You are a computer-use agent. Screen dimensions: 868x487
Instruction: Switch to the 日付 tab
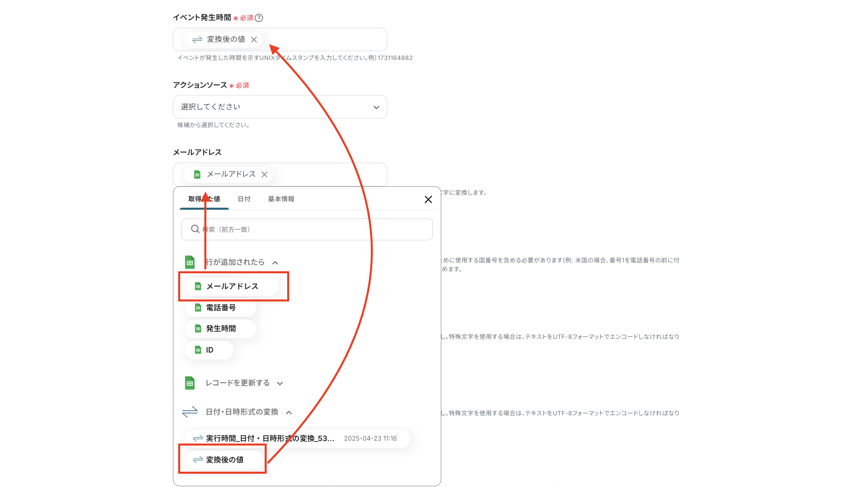click(244, 199)
